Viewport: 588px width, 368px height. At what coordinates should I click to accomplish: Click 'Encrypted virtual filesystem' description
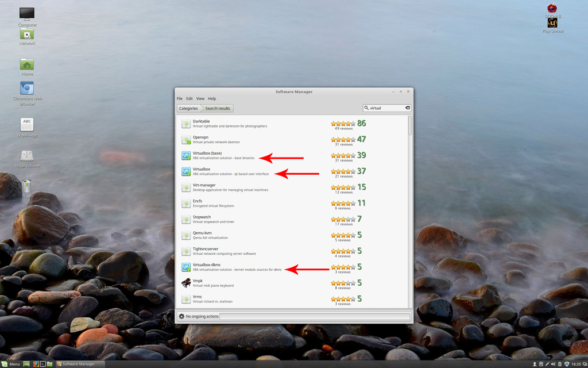[214, 206]
